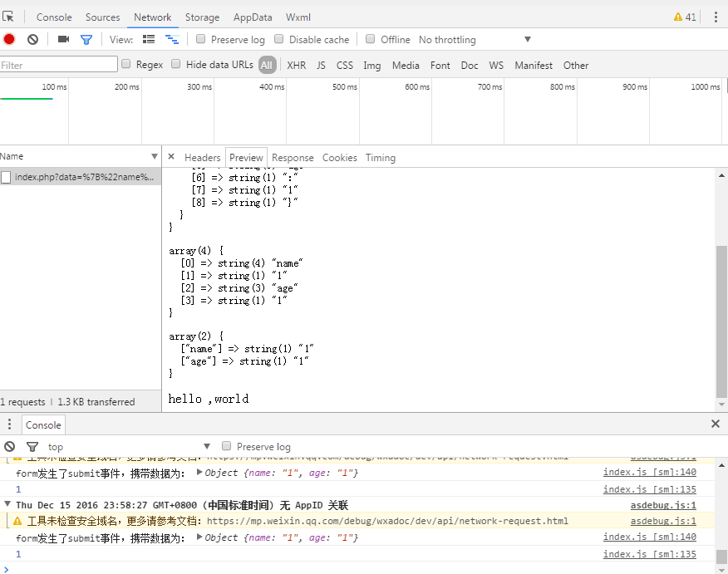The width and height of the screenshot is (728, 574).
Task: Clear the network log
Action: point(32,39)
